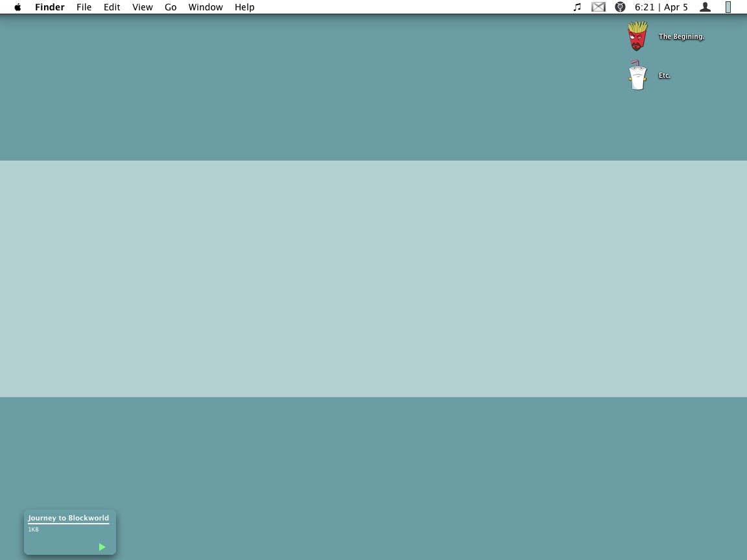Open the Help menu
The image size is (747, 560).
point(244,7)
